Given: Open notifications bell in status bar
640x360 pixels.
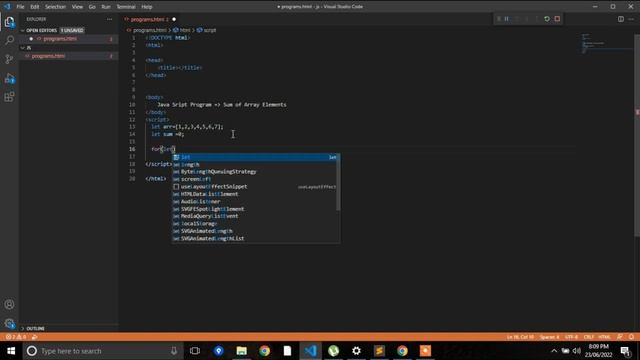Looking at the screenshot, I should (631, 337).
